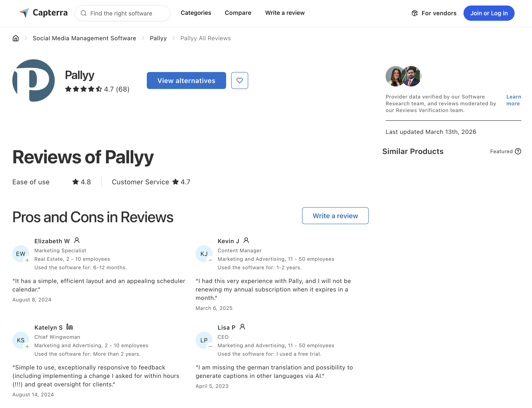The height and width of the screenshot is (408, 532).
Task: Click the magnifier icon in the search bar
Action: click(84, 13)
